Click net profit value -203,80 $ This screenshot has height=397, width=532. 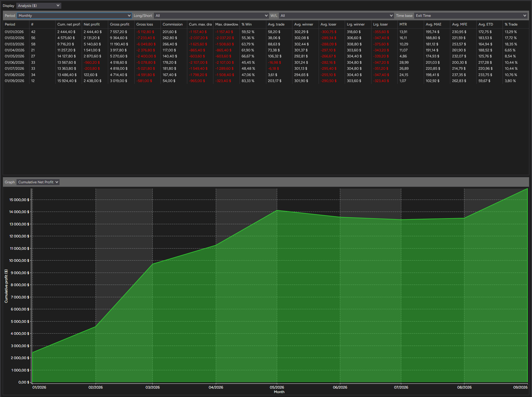click(x=92, y=69)
